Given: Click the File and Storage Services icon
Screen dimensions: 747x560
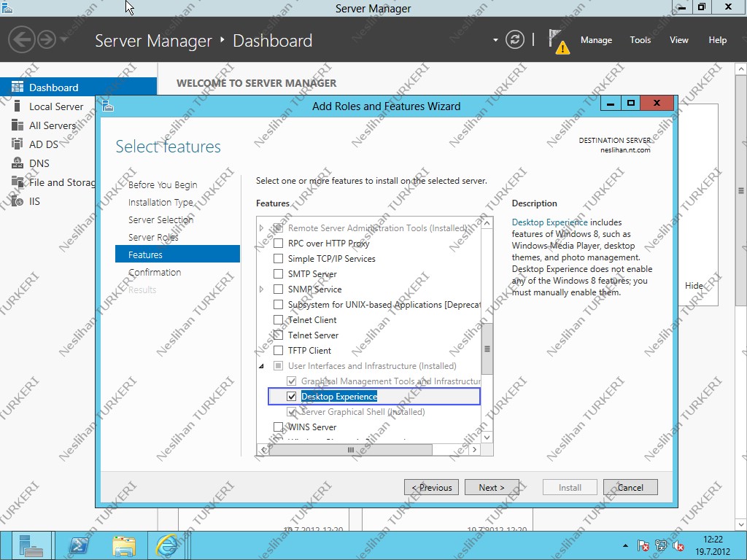Looking at the screenshot, I should tap(18, 182).
